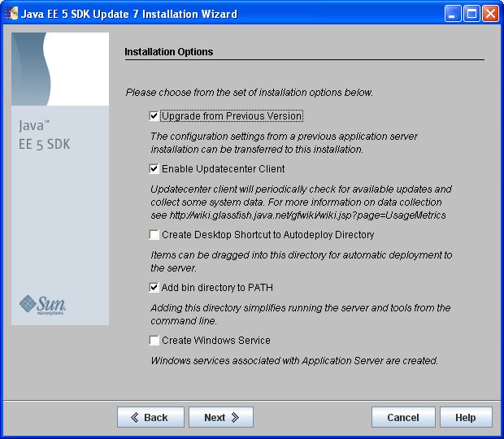Image resolution: width=504 pixels, height=439 pixels.
Task: Proceed with the Next button
Action: point(221,417)
